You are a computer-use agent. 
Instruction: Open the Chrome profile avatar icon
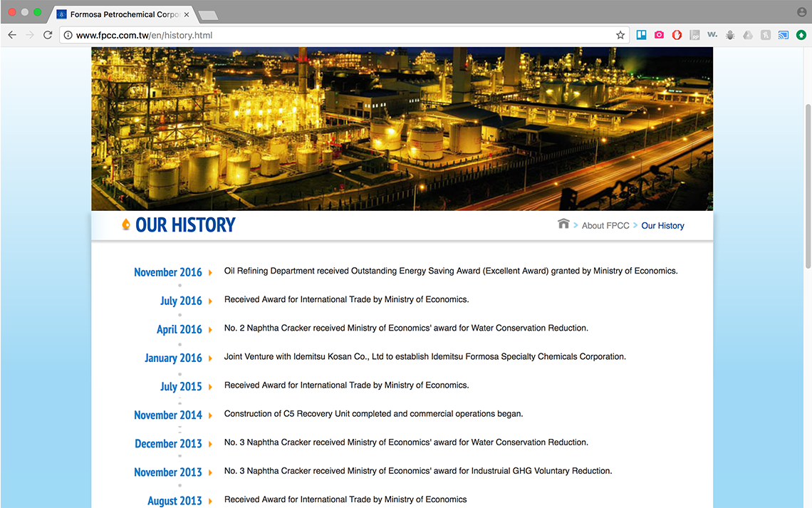point(801,12)
